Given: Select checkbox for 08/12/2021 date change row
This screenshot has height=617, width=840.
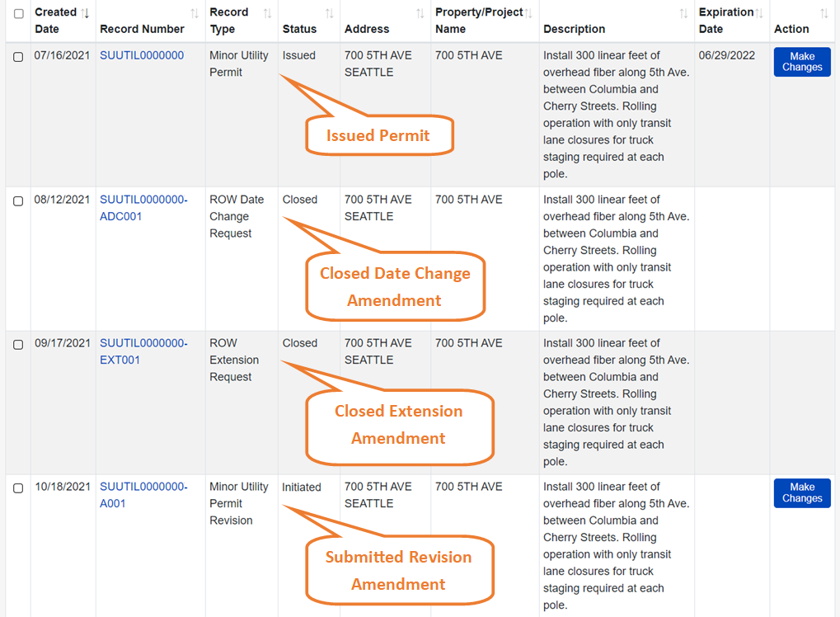Looking at the screenshot, I should [18, 201].
